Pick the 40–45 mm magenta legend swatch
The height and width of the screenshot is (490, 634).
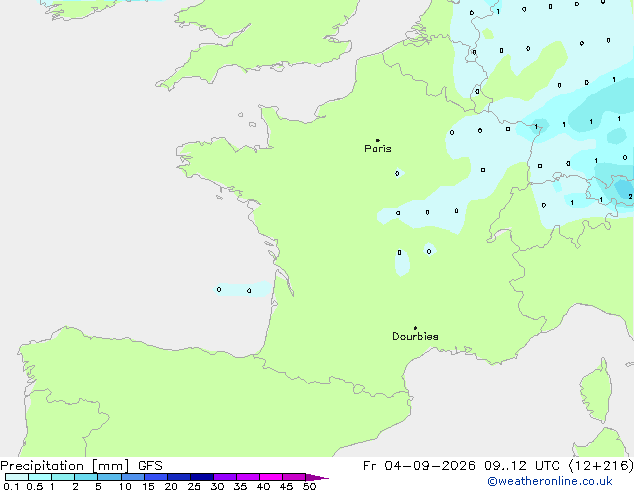point(271,477)
